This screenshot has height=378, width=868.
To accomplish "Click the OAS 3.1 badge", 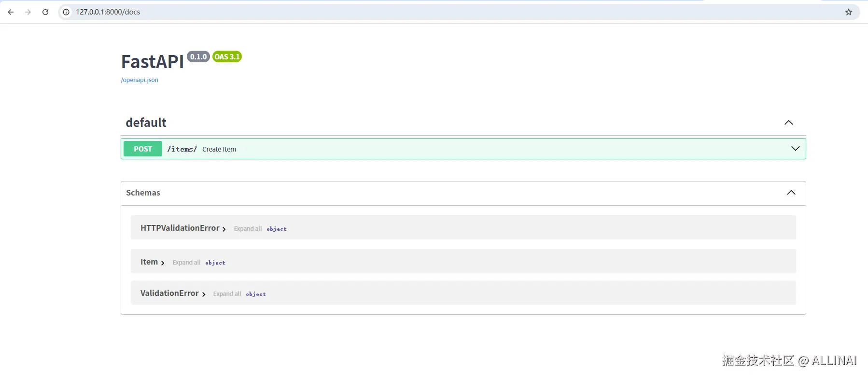I will coord(227,56).
